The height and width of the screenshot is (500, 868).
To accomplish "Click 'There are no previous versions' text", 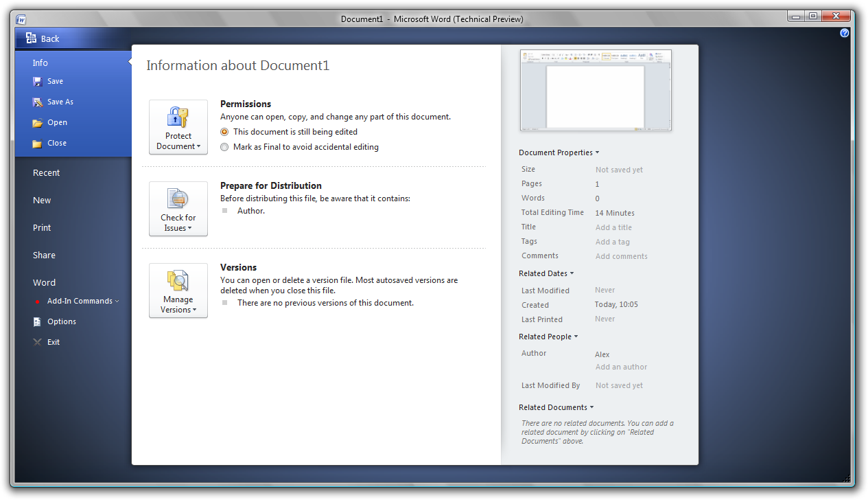I will click(x=325, y=303).
